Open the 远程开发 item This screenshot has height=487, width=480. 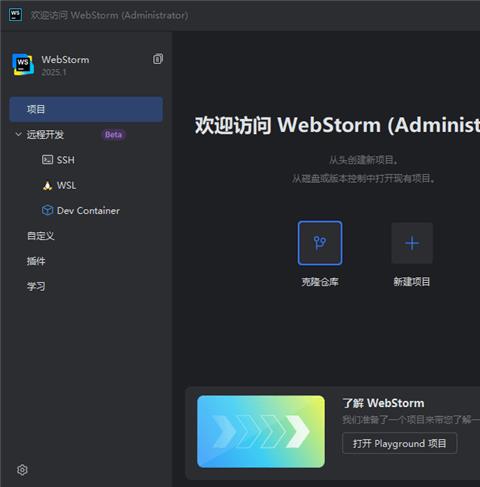[x=45, y=135]
